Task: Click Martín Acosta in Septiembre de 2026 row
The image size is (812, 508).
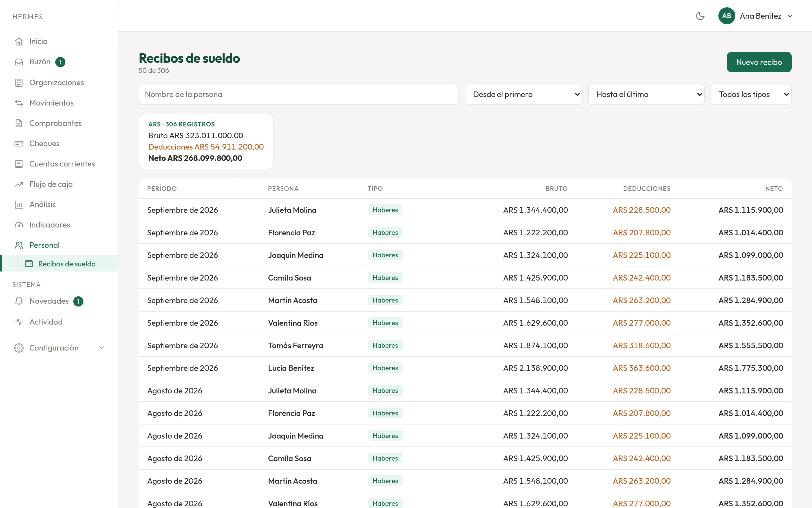Action: 292,300
